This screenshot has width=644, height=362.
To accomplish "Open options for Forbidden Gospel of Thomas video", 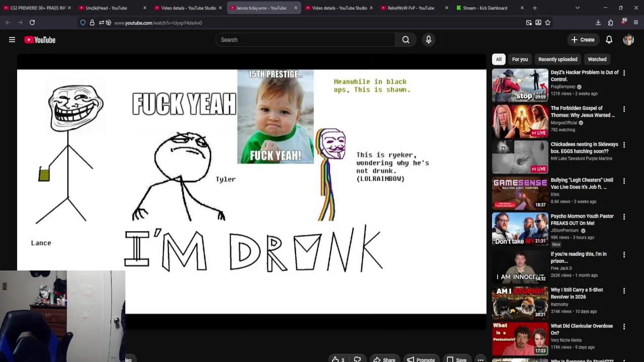I will pos(624,109).
